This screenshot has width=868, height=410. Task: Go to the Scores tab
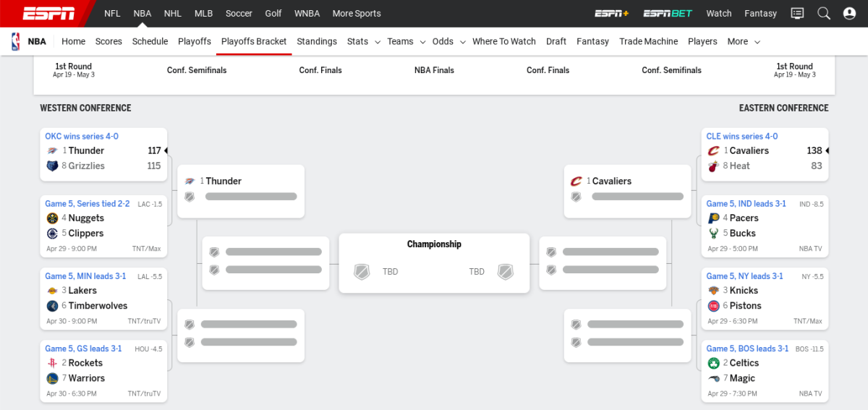pos(109,41)
